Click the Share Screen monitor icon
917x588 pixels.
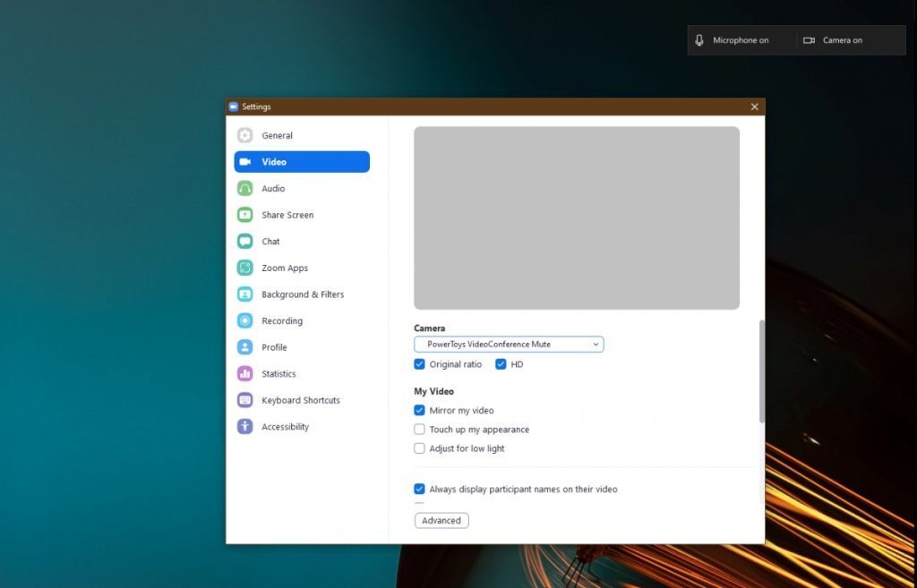tap(244, 215)
